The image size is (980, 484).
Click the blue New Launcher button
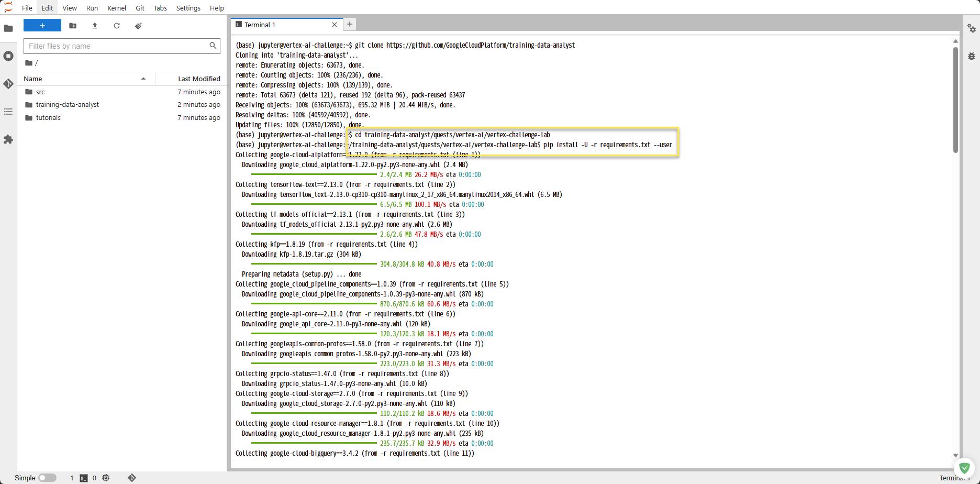click(x=42, y=26)
